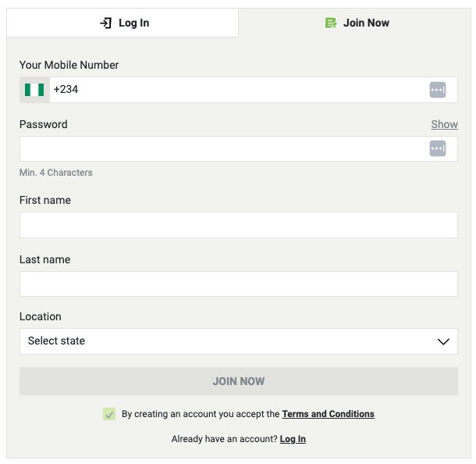
Task: Switch to the Join Now tab
Action: pos(354,23)
